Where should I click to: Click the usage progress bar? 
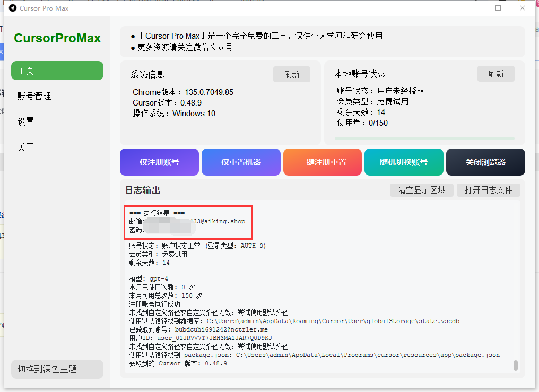(x=424, y=138)
